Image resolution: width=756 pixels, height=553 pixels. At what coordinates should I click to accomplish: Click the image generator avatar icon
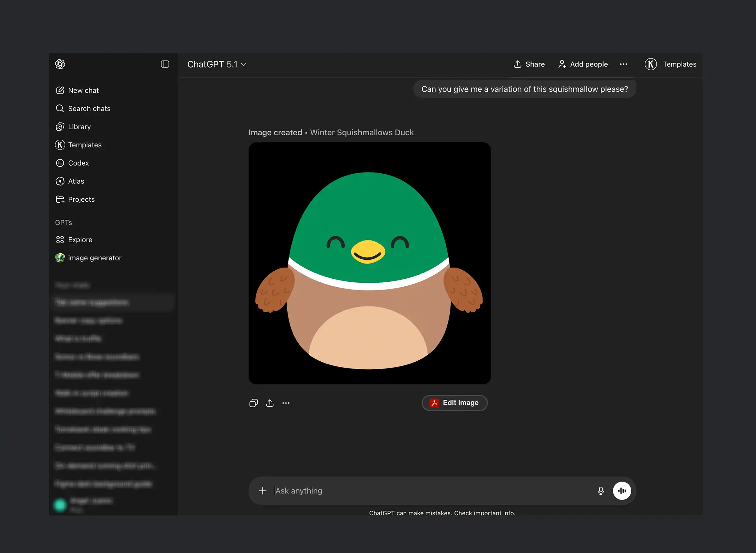60,258
